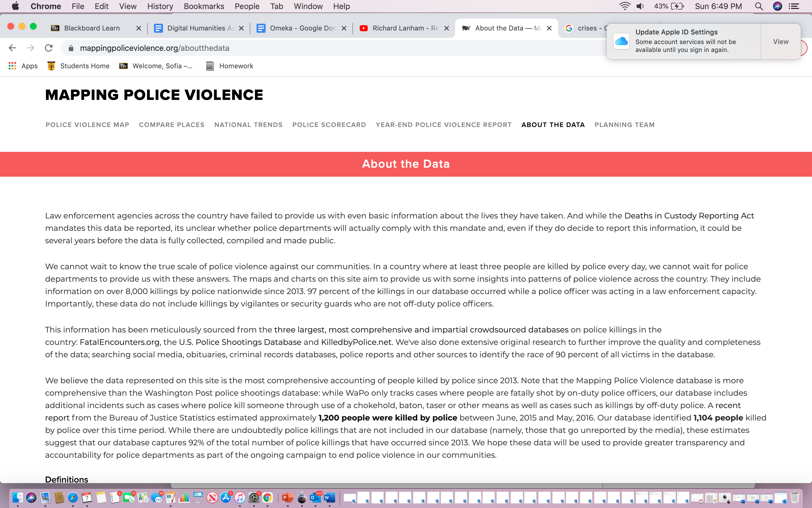The image size is (812, 508).
Task: Close the Blackboard Learn tab
Action: coord(139,28)
